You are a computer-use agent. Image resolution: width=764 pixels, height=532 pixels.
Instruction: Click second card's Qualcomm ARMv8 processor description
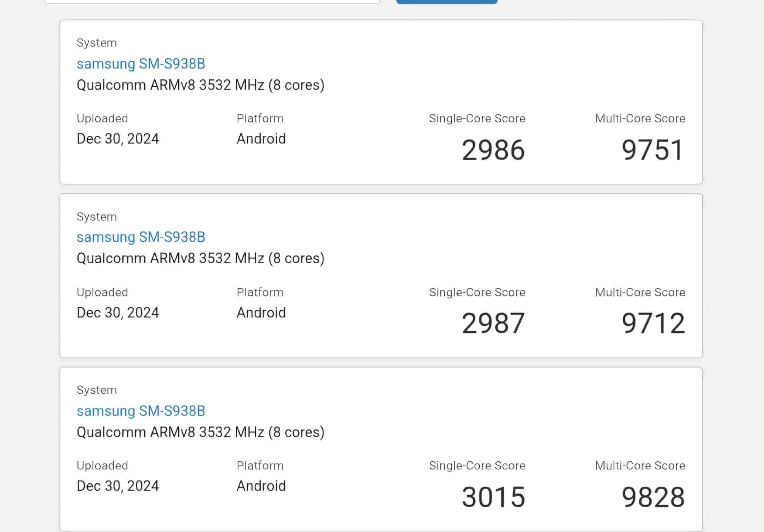point(200,259)
